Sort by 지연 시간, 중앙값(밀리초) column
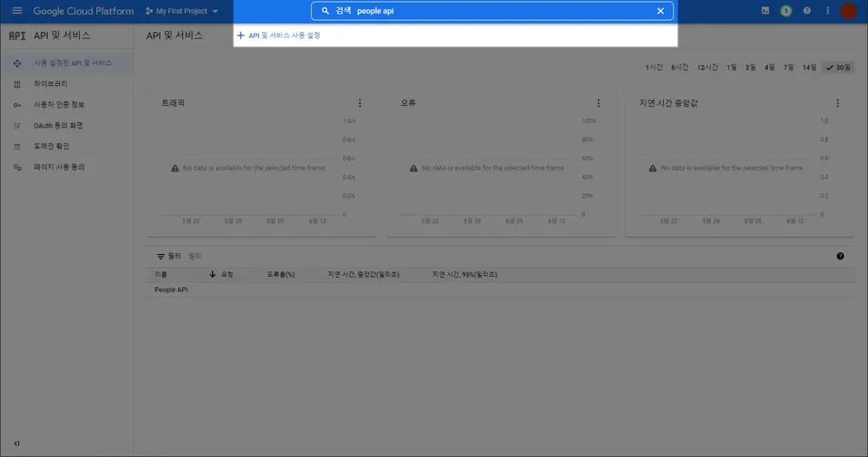Image resolution: width=868 pixels, height=457 pixels. pos(364,274)
